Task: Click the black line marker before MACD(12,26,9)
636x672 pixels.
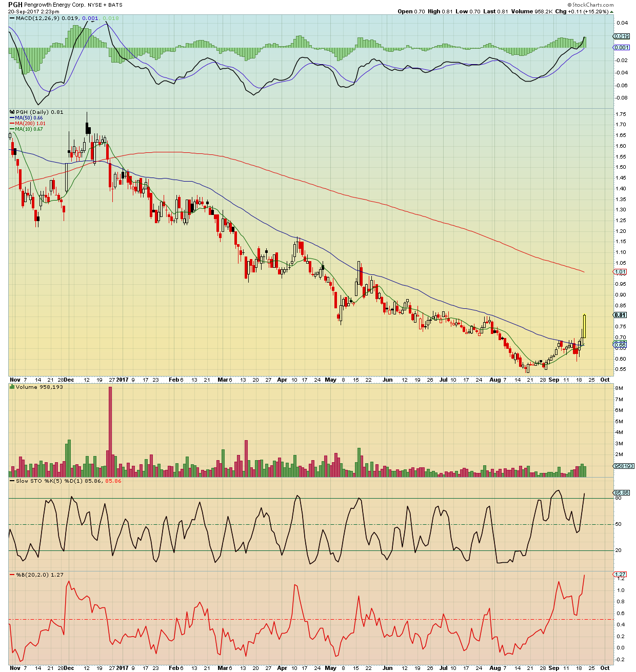Action: tap(12, 18)
